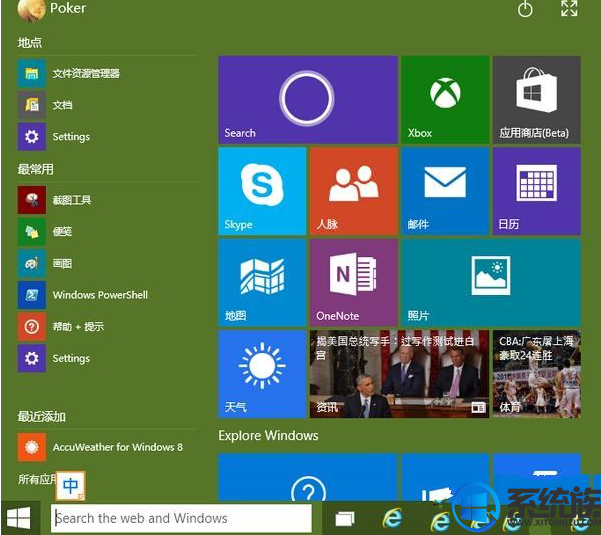Open the Search Cortana tile
Screen dimensions: 601x535
click(x=308, y=100)
